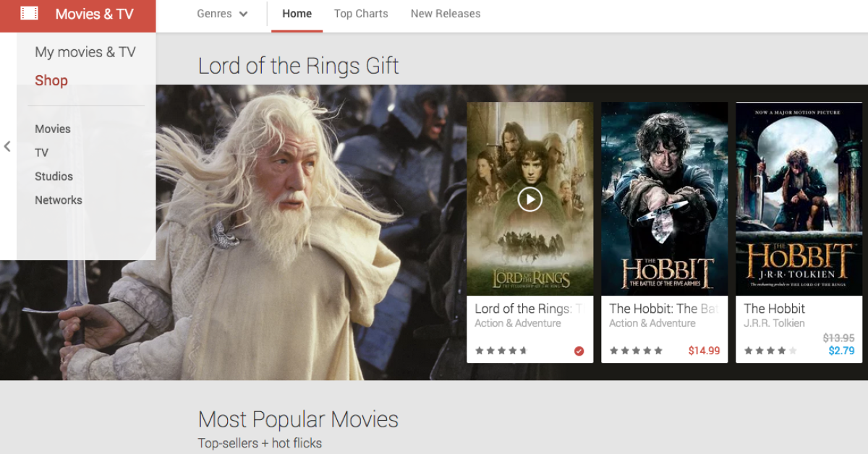Click 'Top-sellers + hot flicks' subtitle

(x=260, y=443)
